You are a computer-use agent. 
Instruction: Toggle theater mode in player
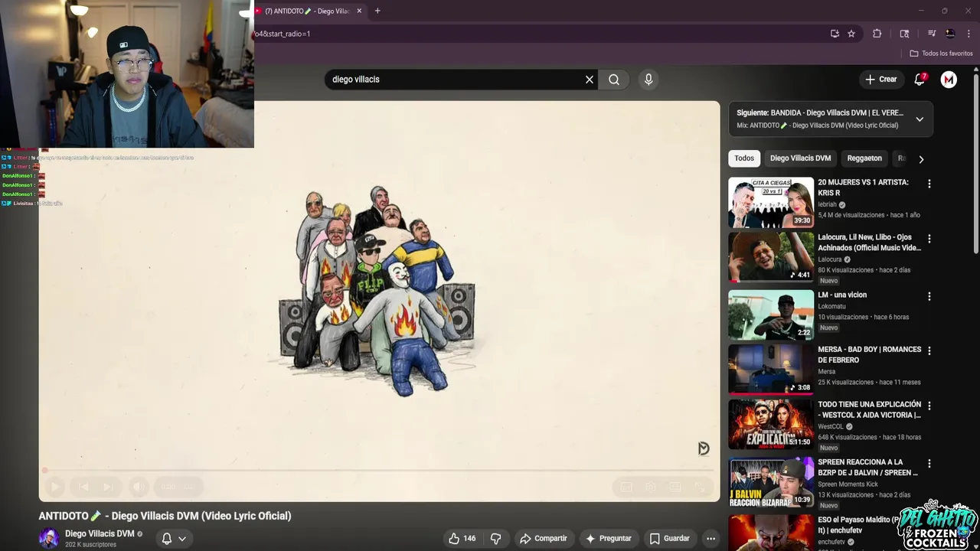tap(675, 487)
